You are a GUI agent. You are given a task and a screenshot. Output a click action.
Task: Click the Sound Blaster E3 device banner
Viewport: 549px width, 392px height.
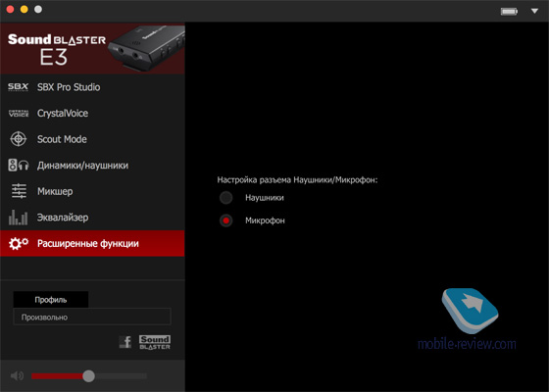click(x=92, y=49)
